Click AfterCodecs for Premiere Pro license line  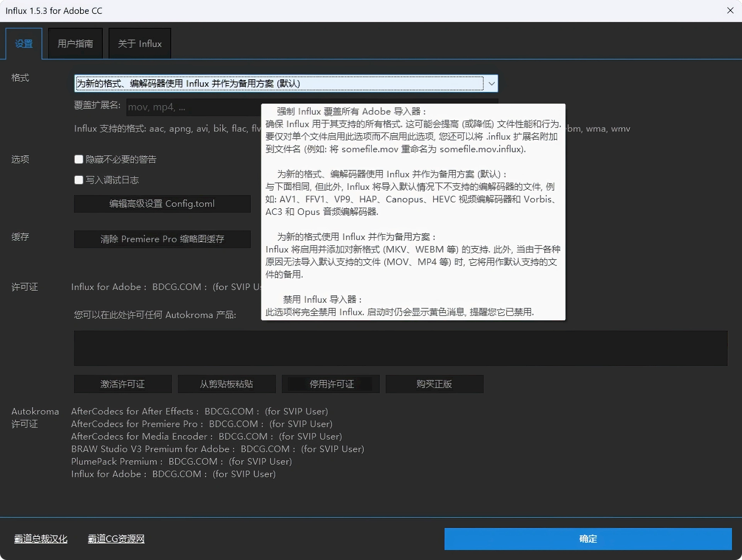coord(202,424)
